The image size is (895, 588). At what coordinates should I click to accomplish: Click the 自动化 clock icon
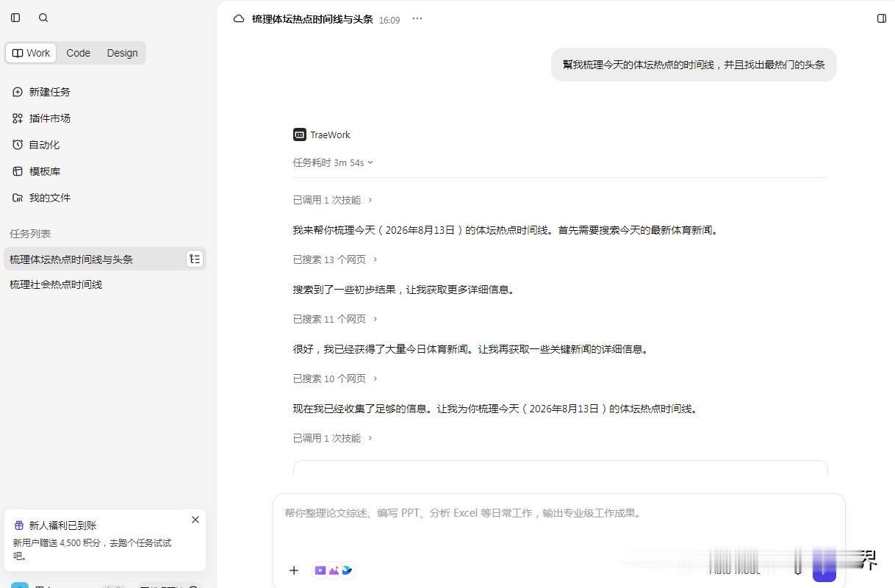pos(18,145)
